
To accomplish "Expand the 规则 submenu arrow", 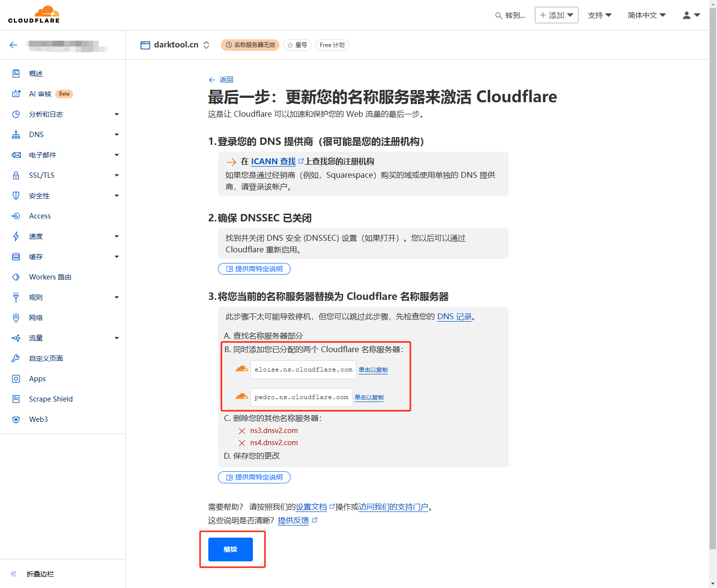I will point(117,297).
